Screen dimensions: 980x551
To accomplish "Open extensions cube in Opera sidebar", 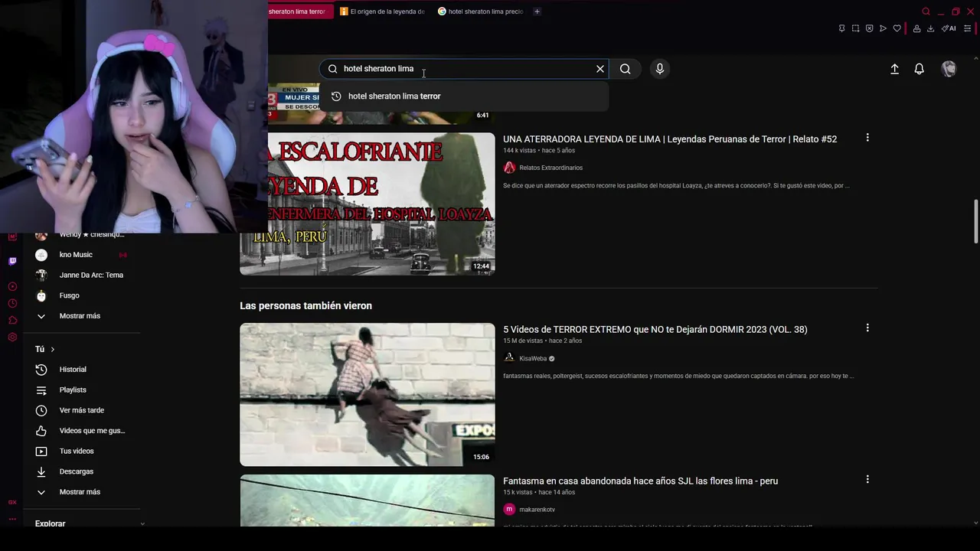I will click(x=12, y=320).
